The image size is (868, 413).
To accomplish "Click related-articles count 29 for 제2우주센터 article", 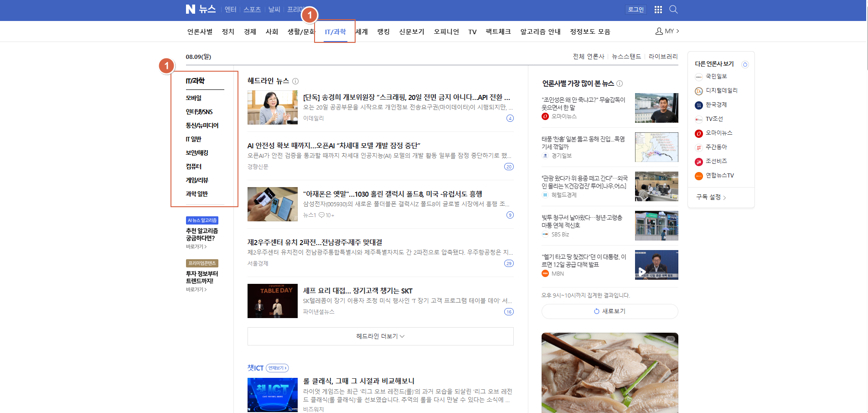I will pos(509,263).
